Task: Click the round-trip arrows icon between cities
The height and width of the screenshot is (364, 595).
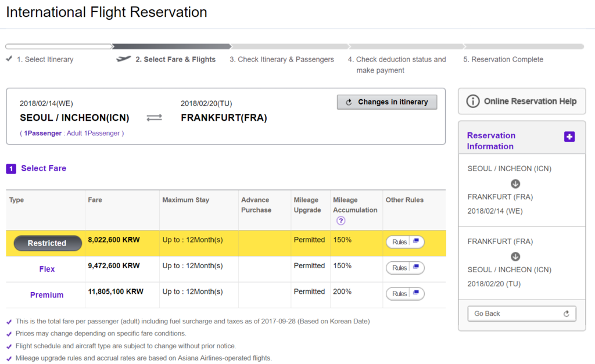Action: pos(155,118)
